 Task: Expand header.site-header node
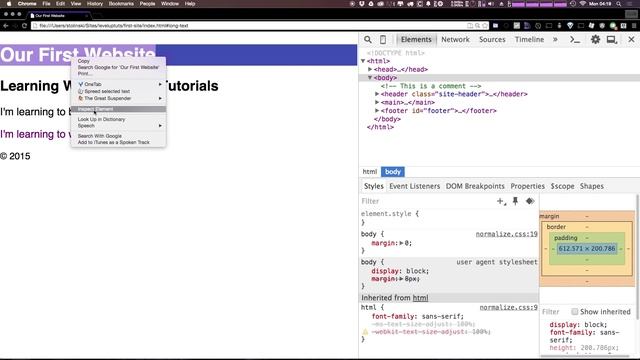[x=377, y=94]
